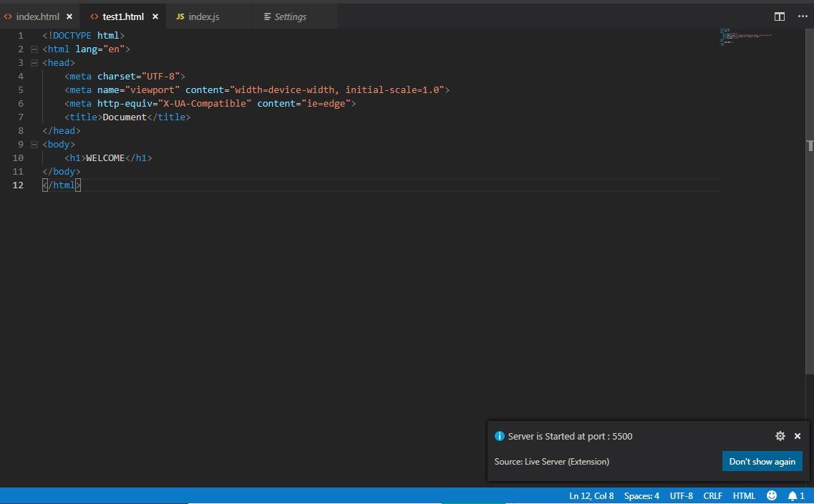The image size is (814, 504).
Task: Click the JS icon on index.js tab
Action: click(x=180, y=16)
